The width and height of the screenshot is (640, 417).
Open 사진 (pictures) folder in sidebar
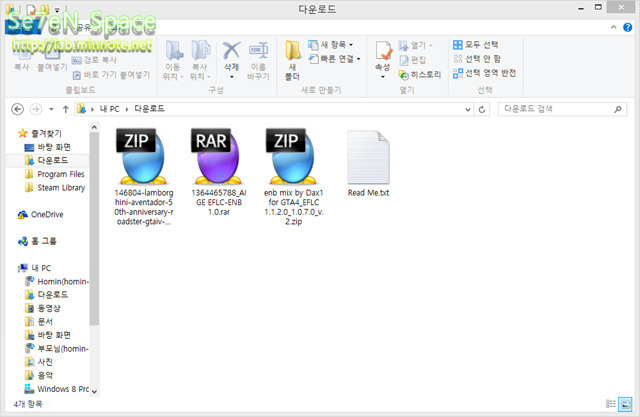pos(39,362)
